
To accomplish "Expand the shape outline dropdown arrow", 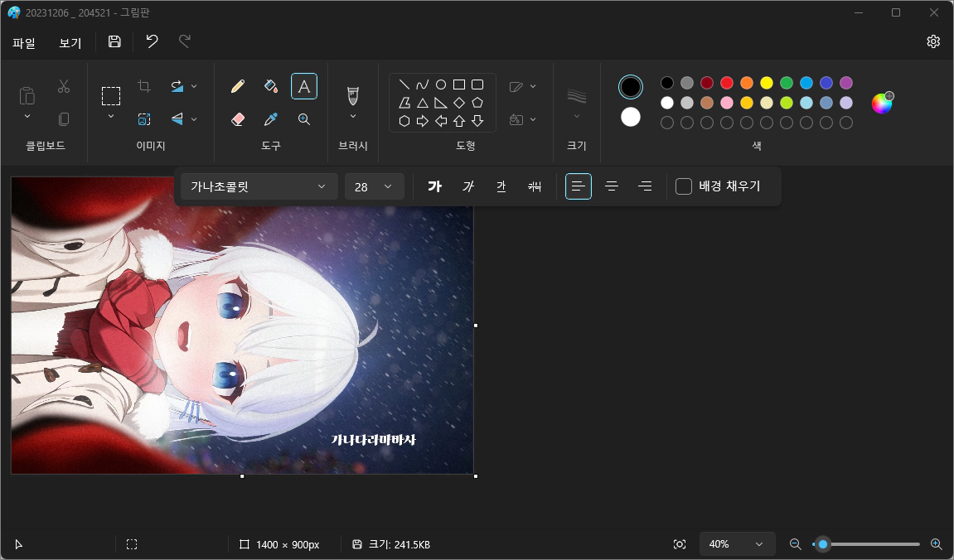I will pos(533,86).
